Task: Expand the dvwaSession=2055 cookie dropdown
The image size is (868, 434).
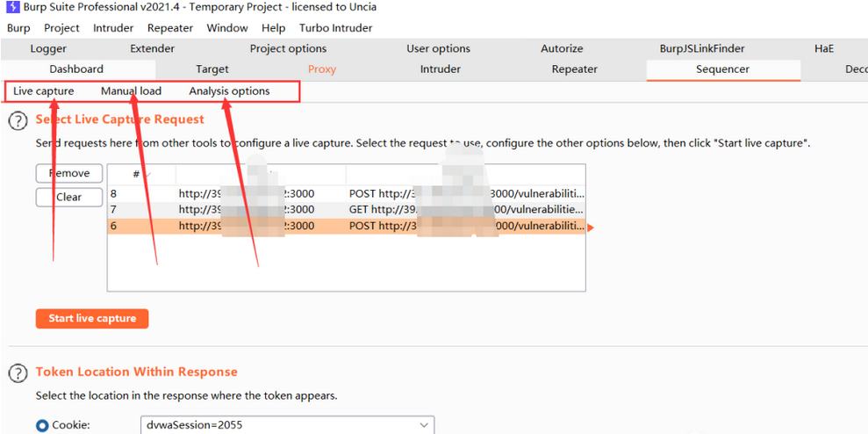Action: tap(424, 425)
